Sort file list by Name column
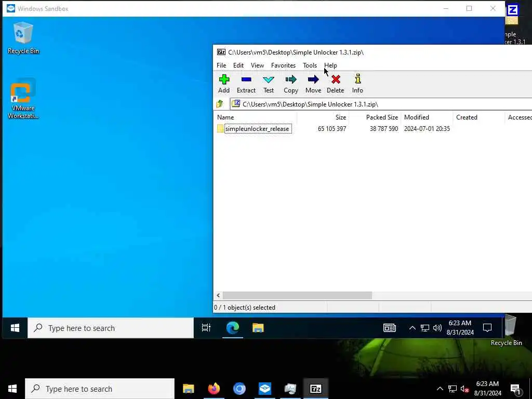Image resolution: width=532 pixels, height=399 pixels. click(x=256, y=117)
